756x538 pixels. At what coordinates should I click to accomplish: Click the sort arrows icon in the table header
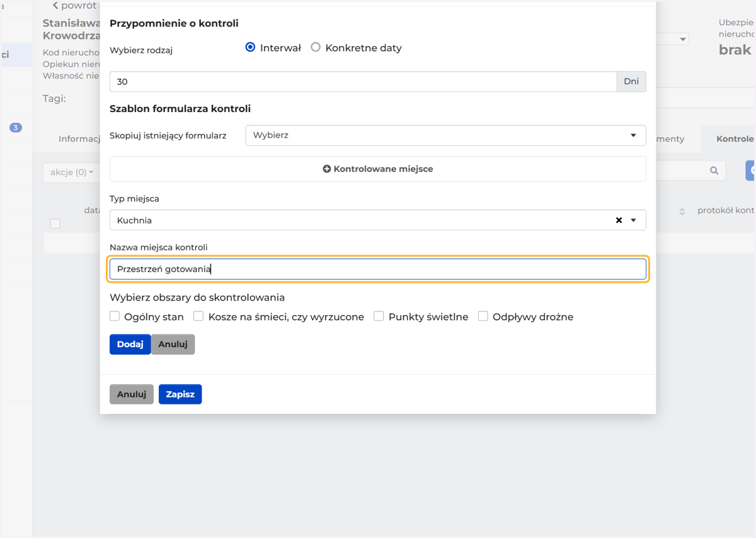[682, 212]
